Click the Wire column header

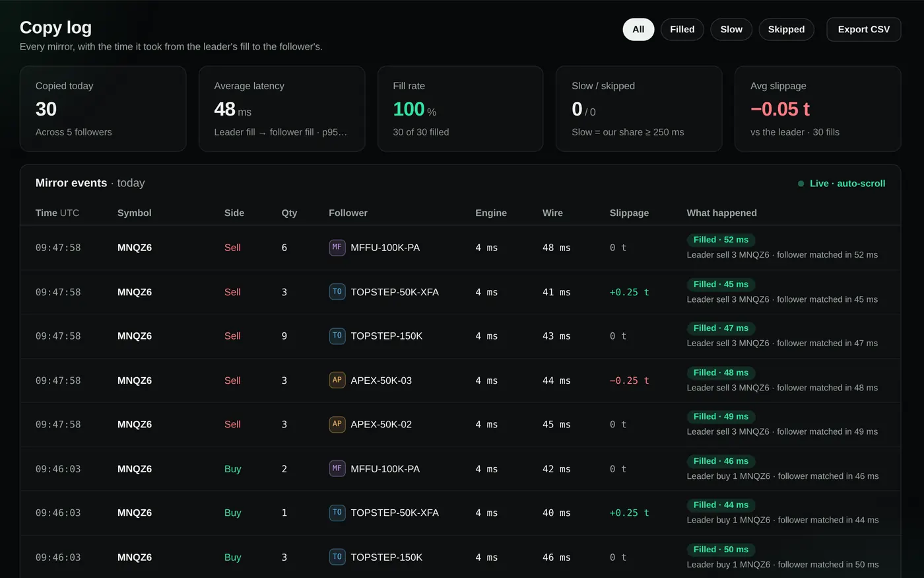pos(552,213)
